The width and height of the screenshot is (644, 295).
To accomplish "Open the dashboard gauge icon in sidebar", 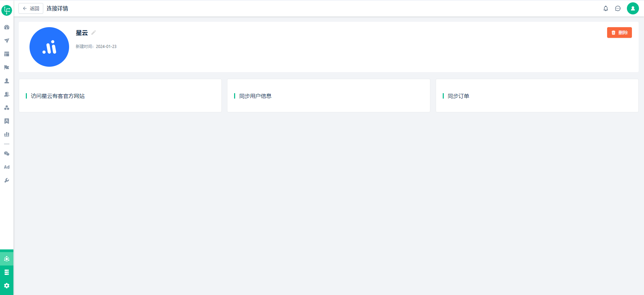I will (7, 27).
